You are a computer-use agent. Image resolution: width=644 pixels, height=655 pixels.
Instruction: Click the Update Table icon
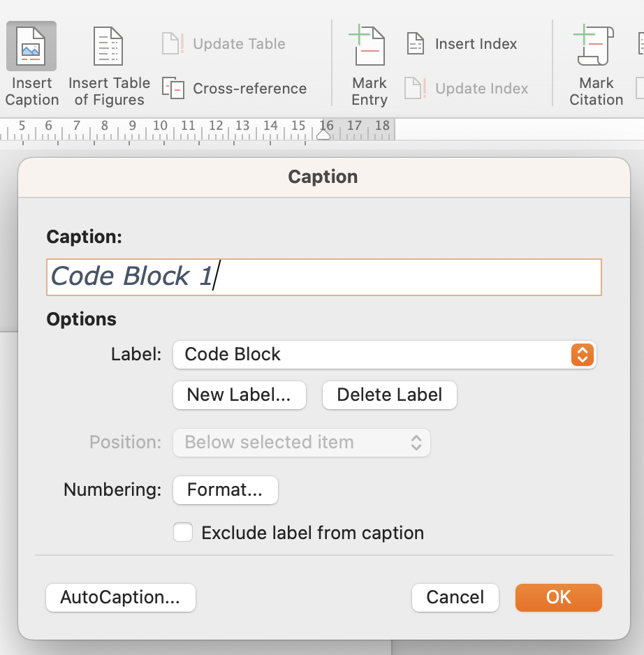pos(172,43)
